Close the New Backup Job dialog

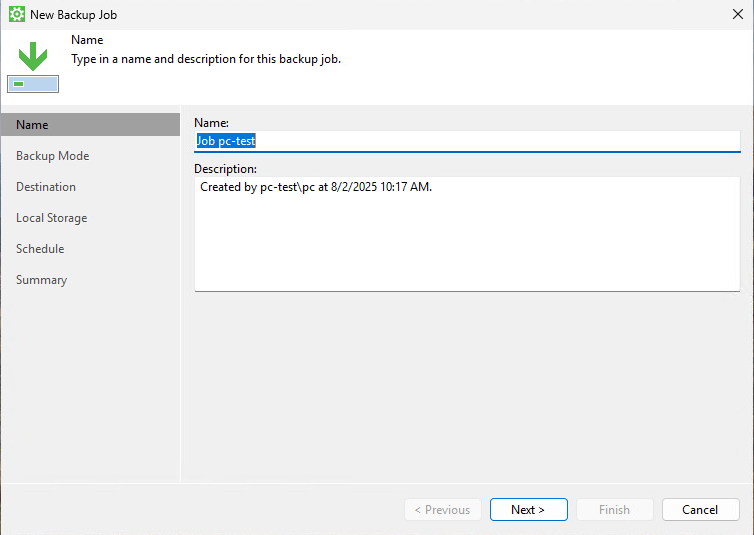point(738,14)
